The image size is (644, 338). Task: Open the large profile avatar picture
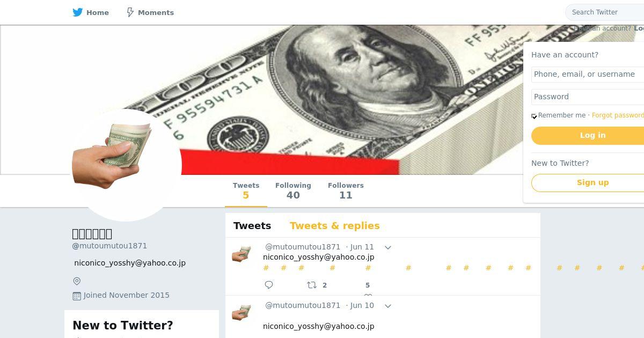[x=127, y=165]
